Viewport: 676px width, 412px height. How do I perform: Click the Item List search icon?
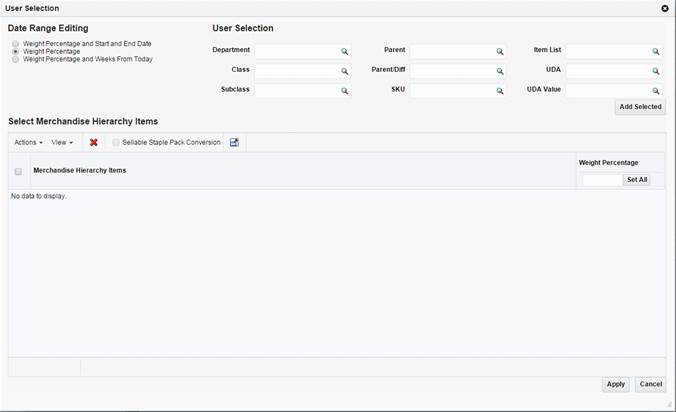656,52
